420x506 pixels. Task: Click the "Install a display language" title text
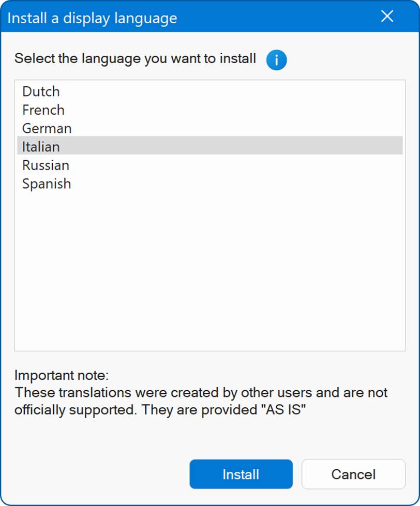(x=92, y=18)
